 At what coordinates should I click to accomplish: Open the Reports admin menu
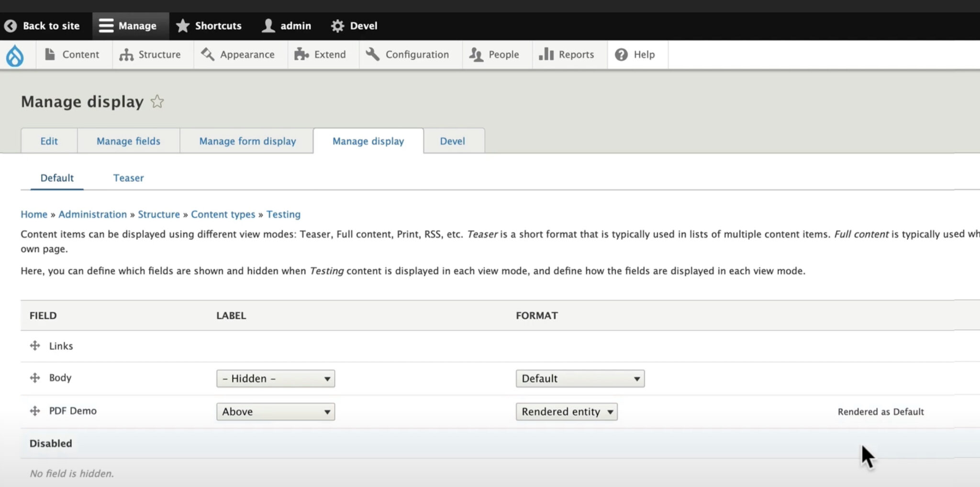click(570, 55)
